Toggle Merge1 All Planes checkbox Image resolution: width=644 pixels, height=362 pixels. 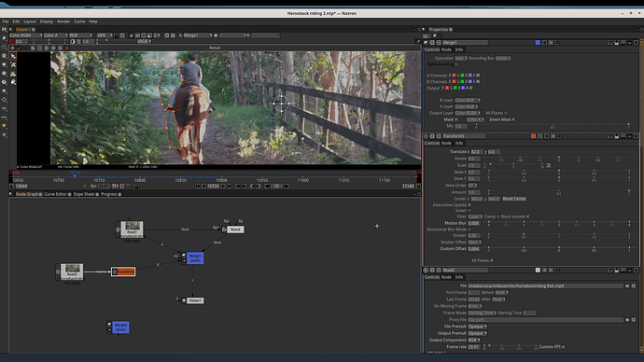(x=506, y=113)
